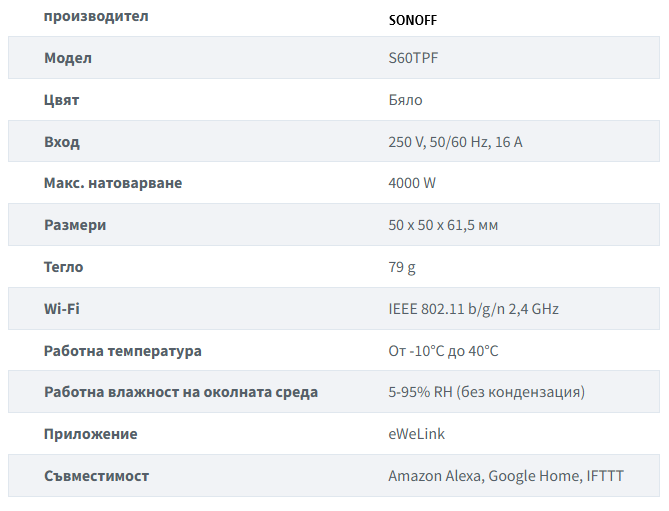Click the Работна температура label

pyautogui.click(x=123, y=351)
